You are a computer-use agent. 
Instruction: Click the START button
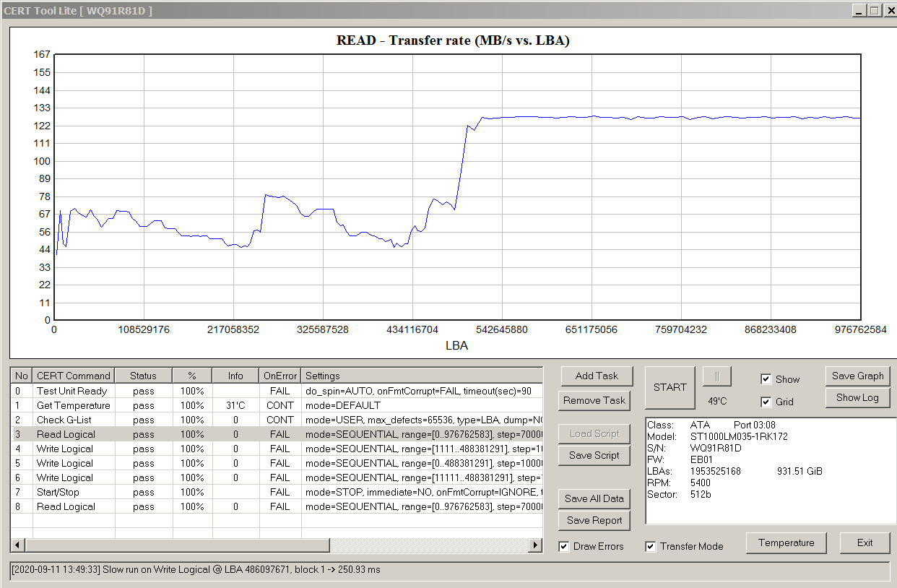(x=670, y=387)
